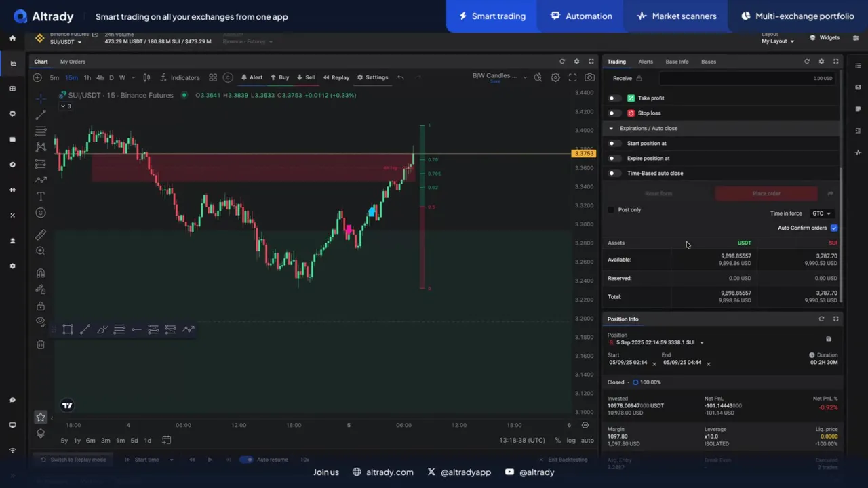868x488 pixels.
Task: Undo the last chart action
Action: tap(401, 77)
